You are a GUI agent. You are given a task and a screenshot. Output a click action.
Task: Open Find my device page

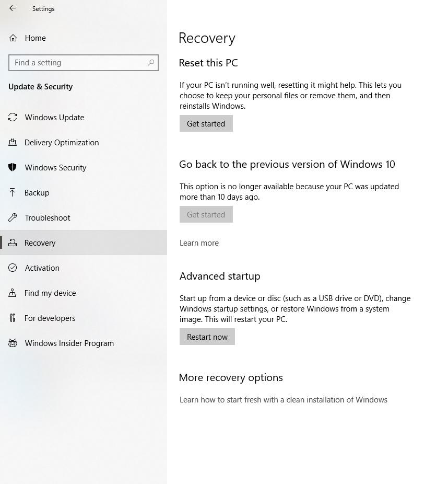pos(50,293)
